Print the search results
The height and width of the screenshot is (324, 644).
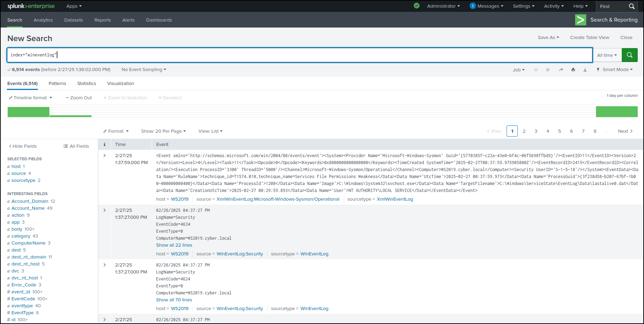573,69
